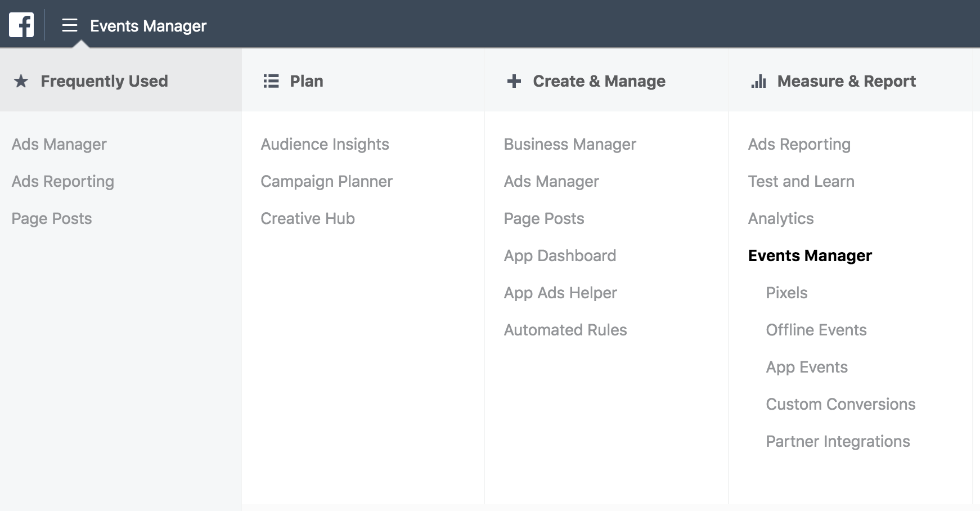This screenshot has height=511, width=980.
Task: Open Ads Manager under Frequently Used
Action: 59,144
